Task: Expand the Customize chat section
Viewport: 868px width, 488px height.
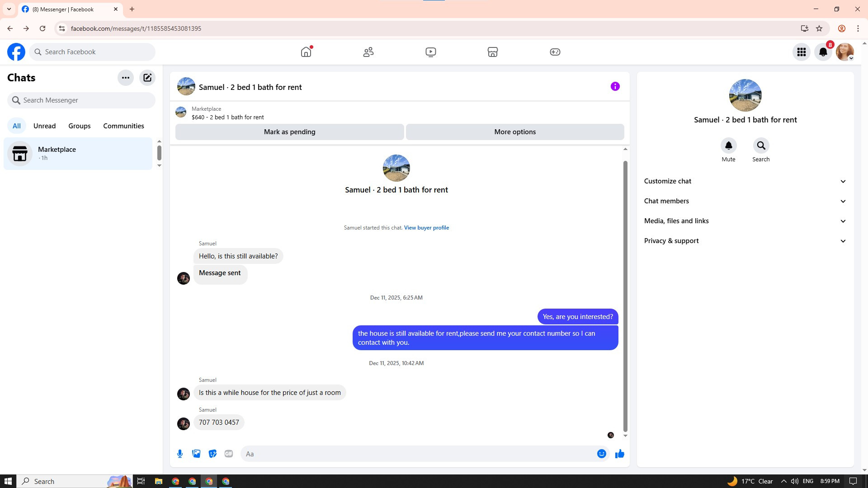Action: [x=745, y=181]
